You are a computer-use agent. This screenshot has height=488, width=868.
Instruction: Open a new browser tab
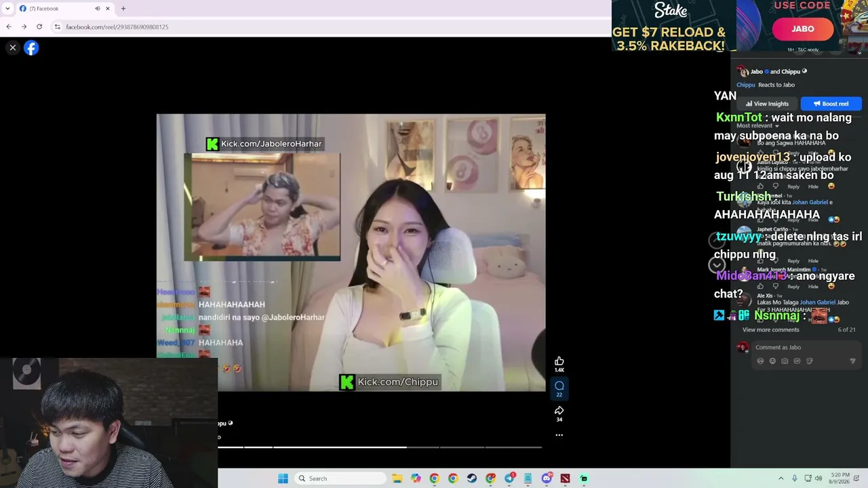point(123,8)
